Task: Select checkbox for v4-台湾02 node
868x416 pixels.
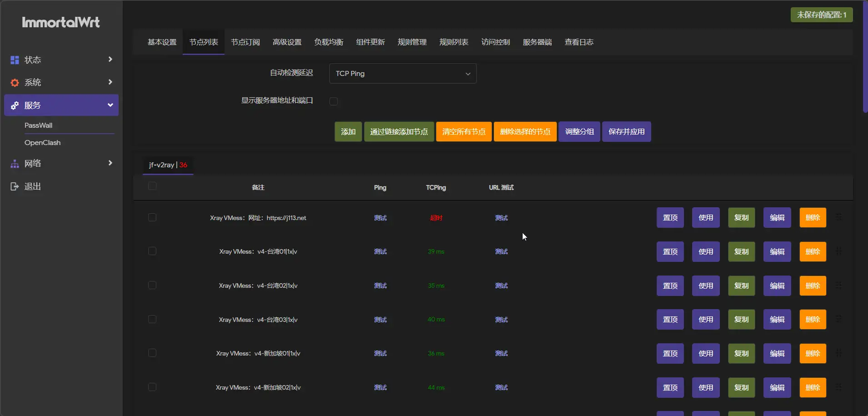Action: point(152,285)
